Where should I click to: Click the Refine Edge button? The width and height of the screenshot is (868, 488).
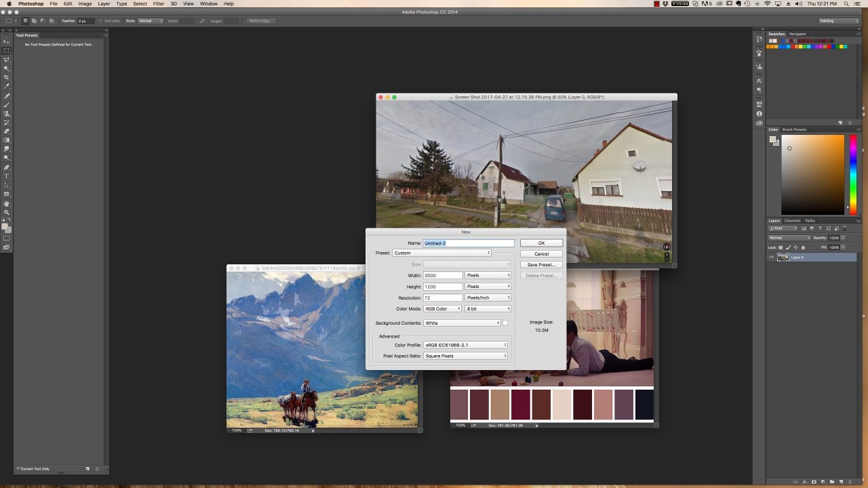[x=260, y=21]
